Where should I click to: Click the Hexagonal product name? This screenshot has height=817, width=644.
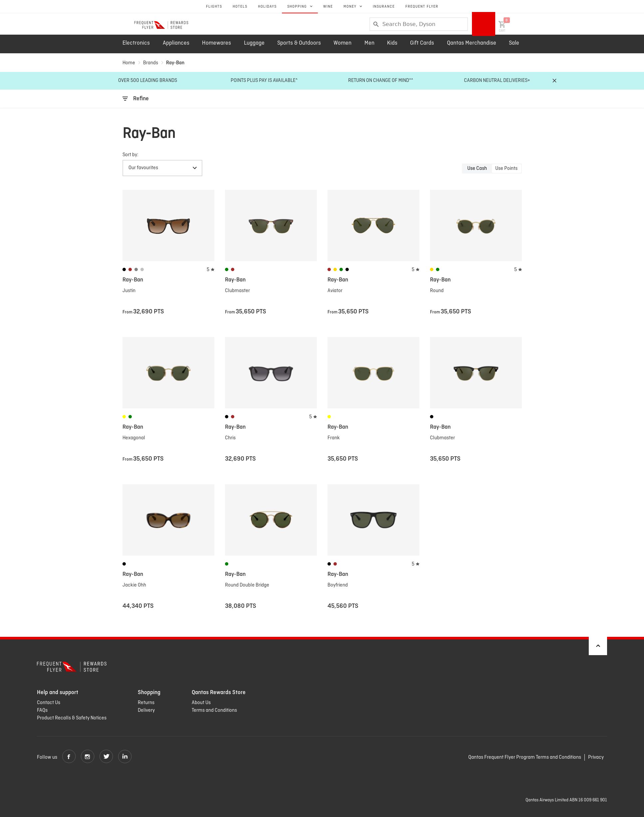pyautogui.click(x=133, y=438)
